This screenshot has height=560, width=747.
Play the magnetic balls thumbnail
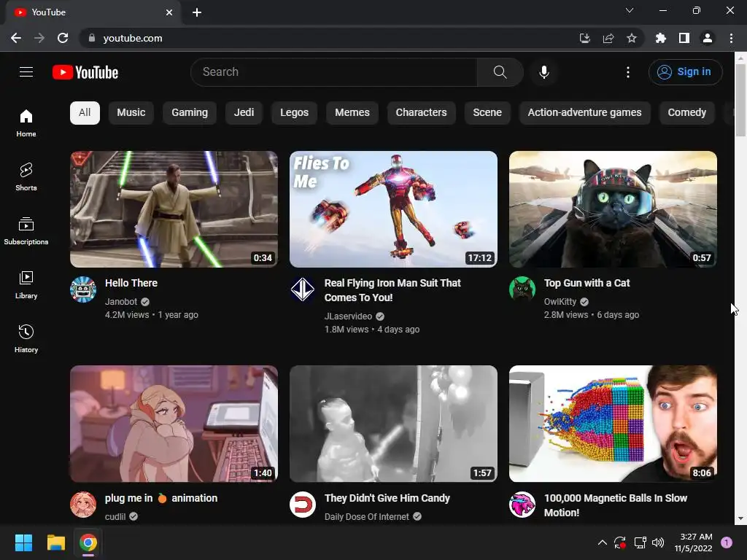[613, 424]
